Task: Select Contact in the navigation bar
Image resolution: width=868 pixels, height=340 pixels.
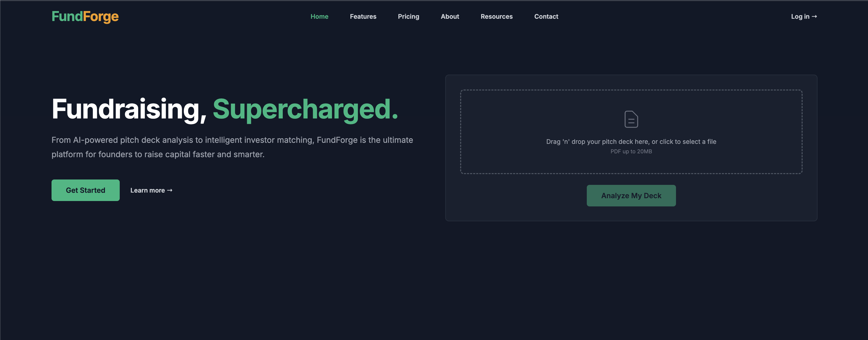Action: click(546, 16)
